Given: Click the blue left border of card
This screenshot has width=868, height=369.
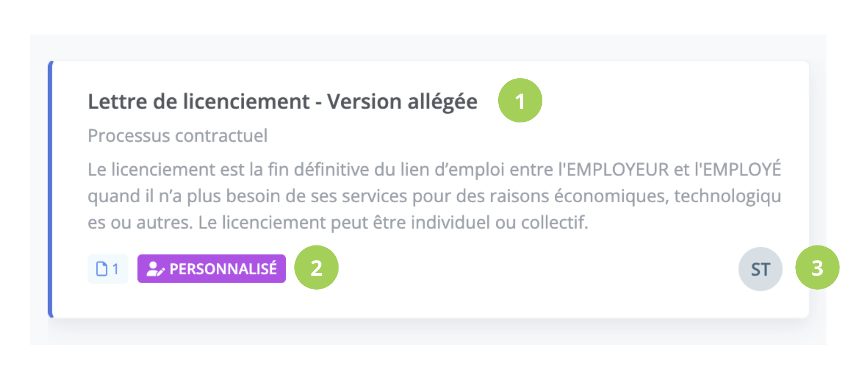Looking at the screenshot, I should coord(50,189).
